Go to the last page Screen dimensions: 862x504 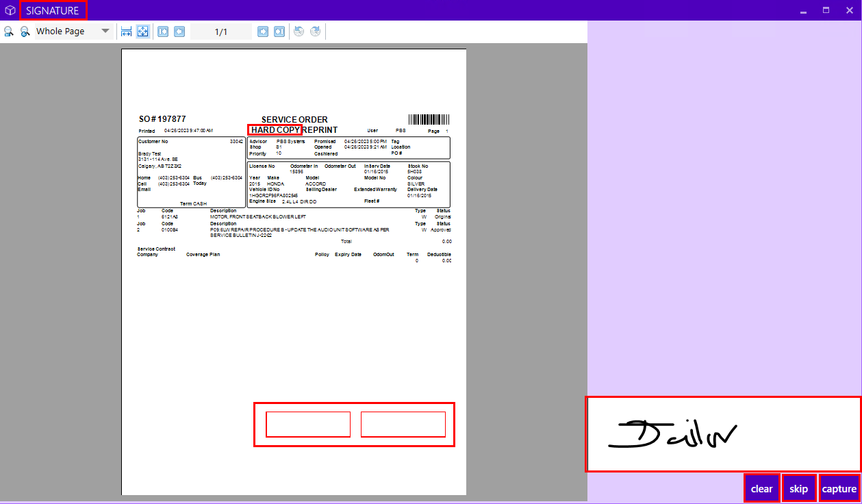(279, 32)
